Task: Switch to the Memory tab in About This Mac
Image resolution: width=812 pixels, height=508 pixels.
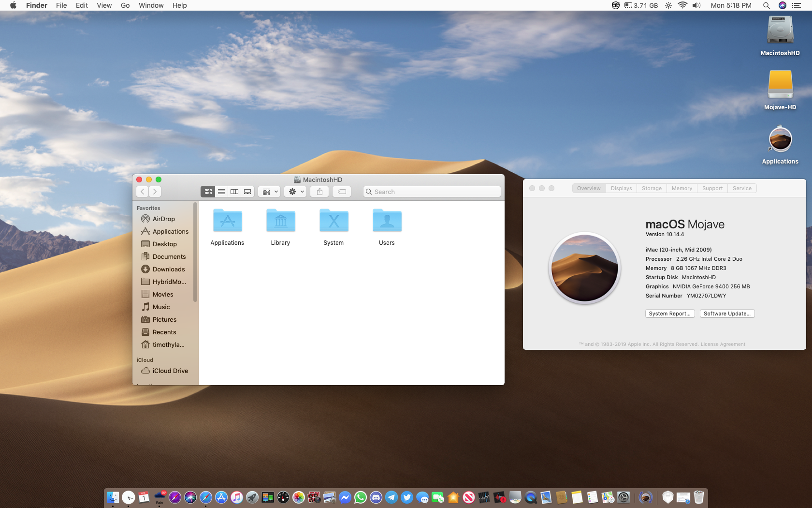Action: (681, 188)
